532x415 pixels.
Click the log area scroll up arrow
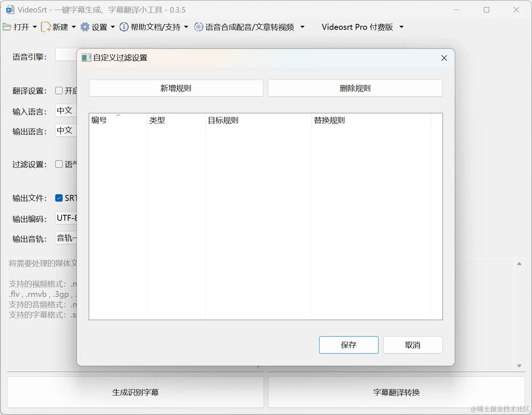click(519, 263)
